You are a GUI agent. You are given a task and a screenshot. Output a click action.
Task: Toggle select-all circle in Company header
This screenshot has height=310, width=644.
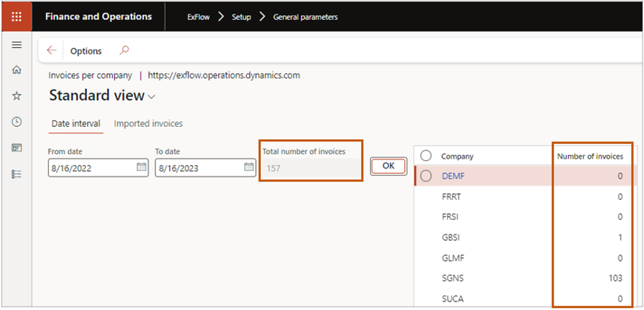(x=426, y=156)
